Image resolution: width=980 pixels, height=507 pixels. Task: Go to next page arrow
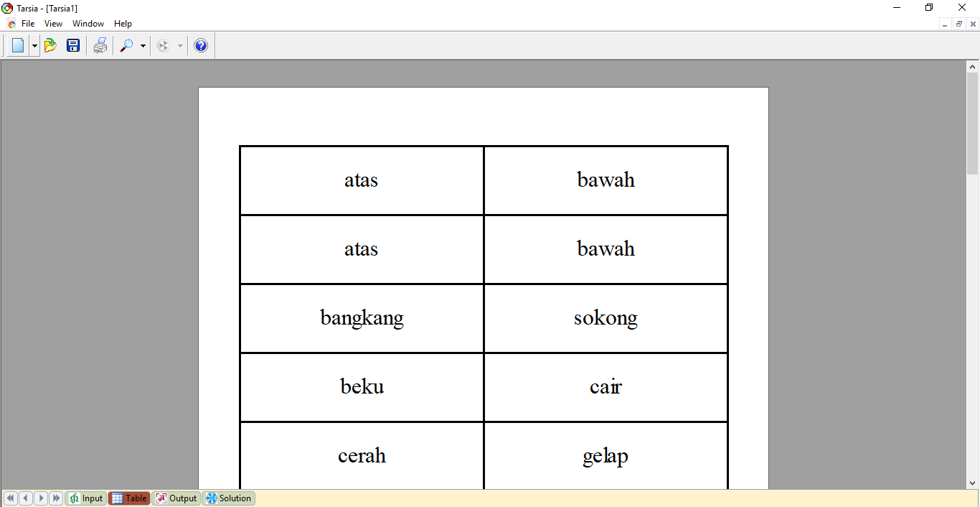coord(41,498)
